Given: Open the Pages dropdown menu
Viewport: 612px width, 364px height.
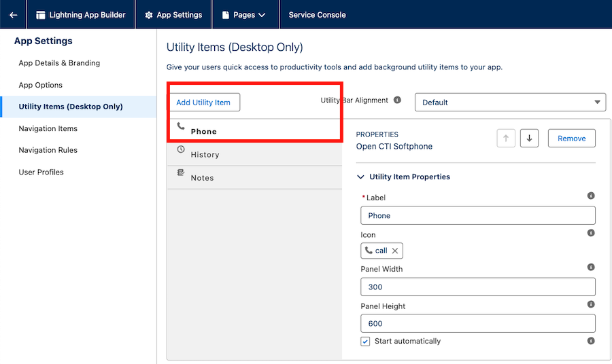Looking at the screenshot, I should (244, 15).
